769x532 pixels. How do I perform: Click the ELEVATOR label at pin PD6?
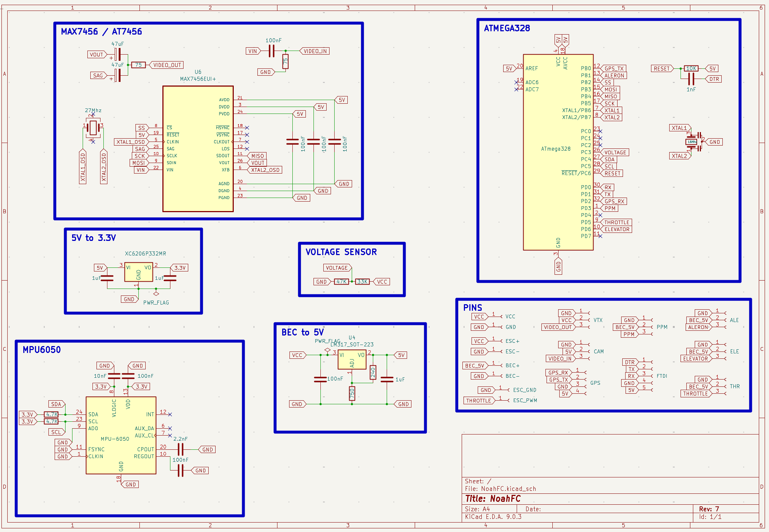click(616, 229)
